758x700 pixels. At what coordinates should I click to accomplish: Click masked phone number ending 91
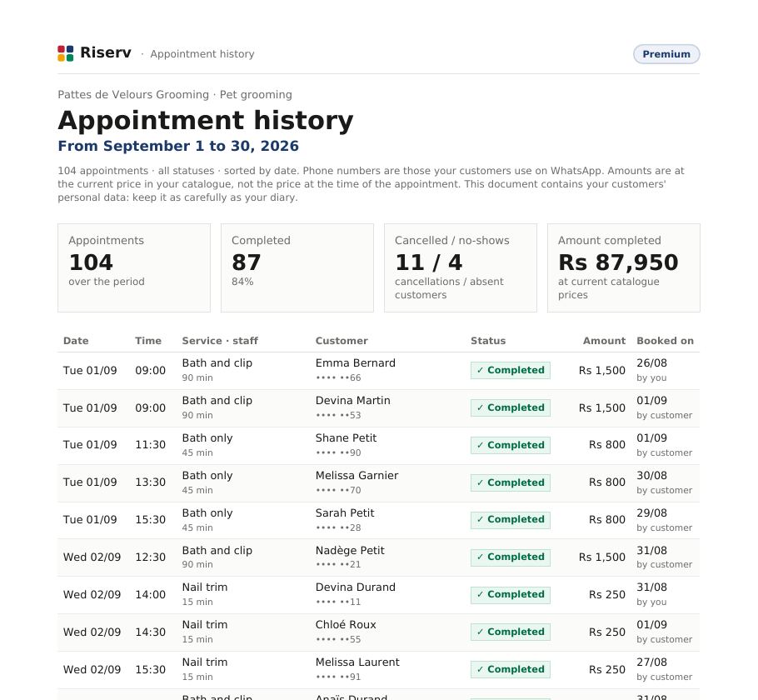338,677
